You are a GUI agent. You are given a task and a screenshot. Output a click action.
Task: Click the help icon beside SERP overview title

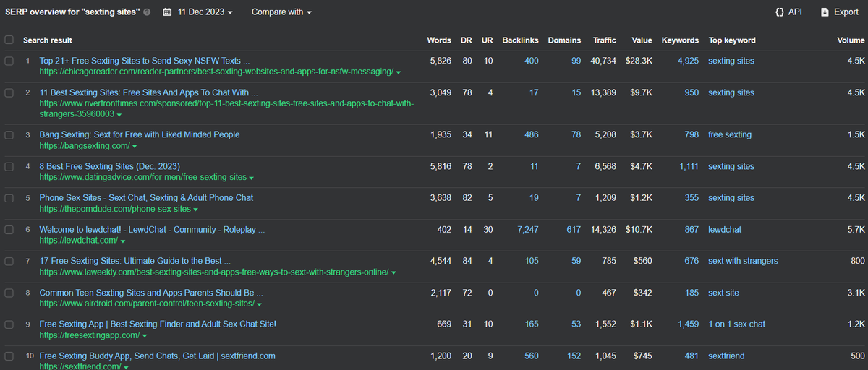click(x=148, y=12)
